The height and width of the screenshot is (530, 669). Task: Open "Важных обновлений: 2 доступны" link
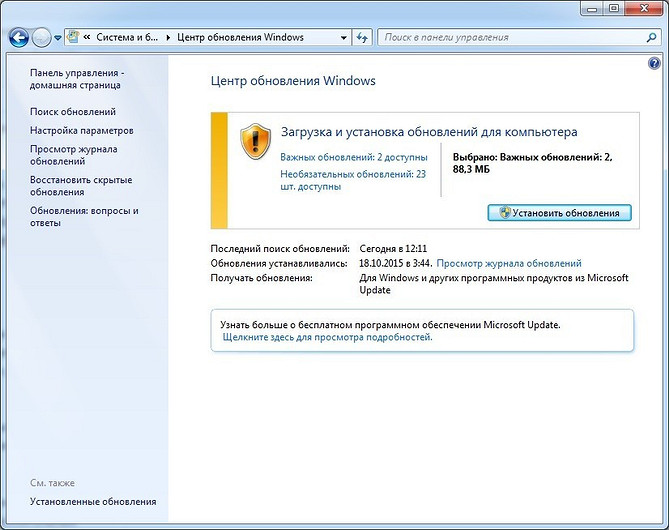point(353,157)
